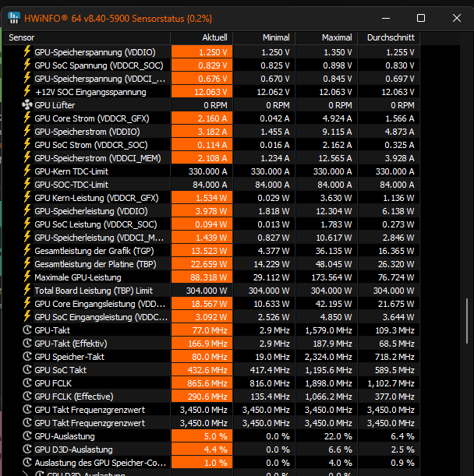Click the window title HWiNFO 64 Sensorstatus
The image size is (474, 476).
click(x=118, y=19)
